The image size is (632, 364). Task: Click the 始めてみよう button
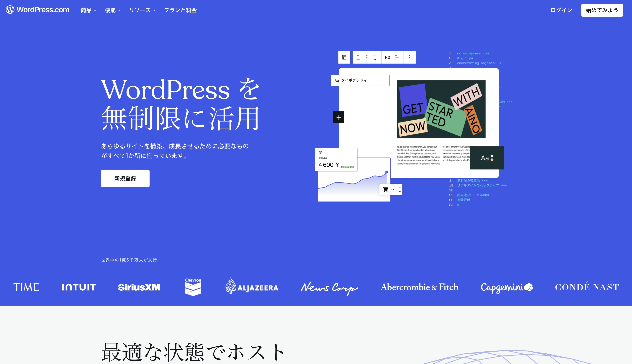[x=602, y=10]
